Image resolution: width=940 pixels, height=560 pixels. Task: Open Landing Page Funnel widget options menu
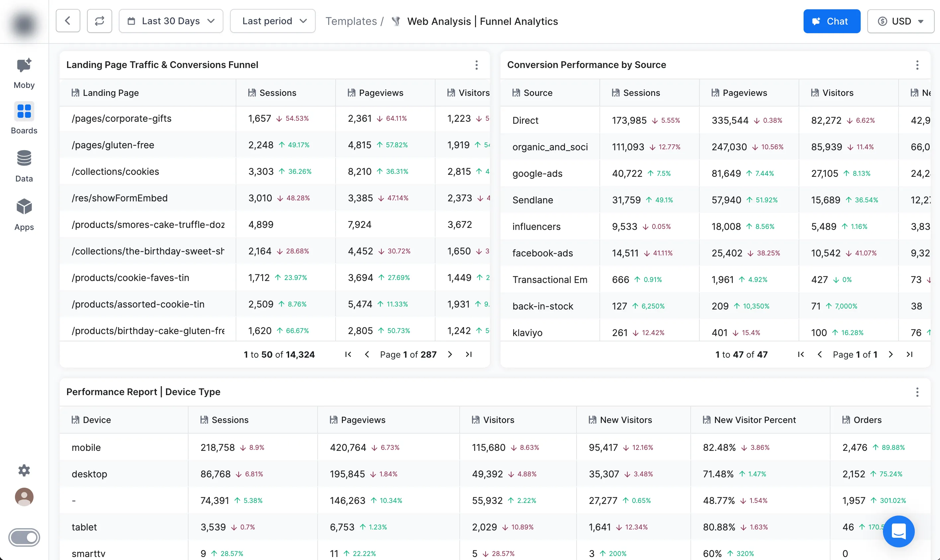[476, 65]
